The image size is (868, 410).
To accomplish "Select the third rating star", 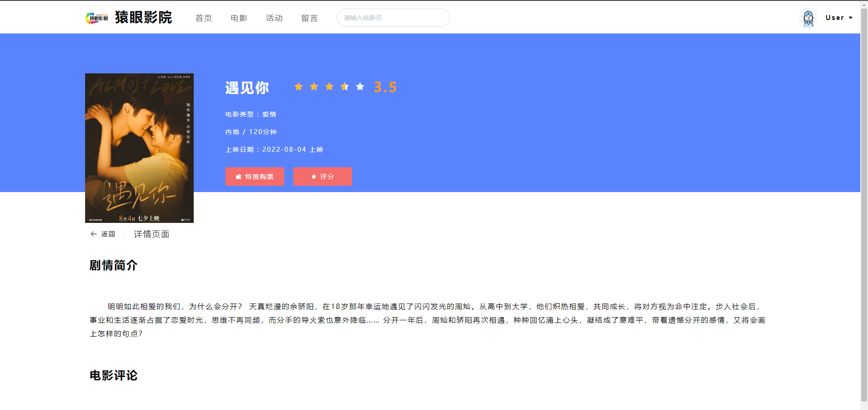I will [x=329, y=87].
